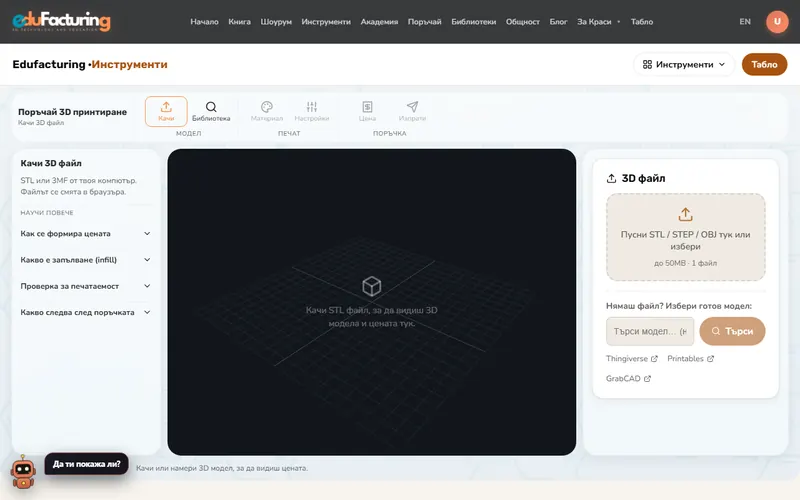The image size is (800, 500).
Task: Click the STL / STEP / OBJ drop zone
Action: coord(685,237)
